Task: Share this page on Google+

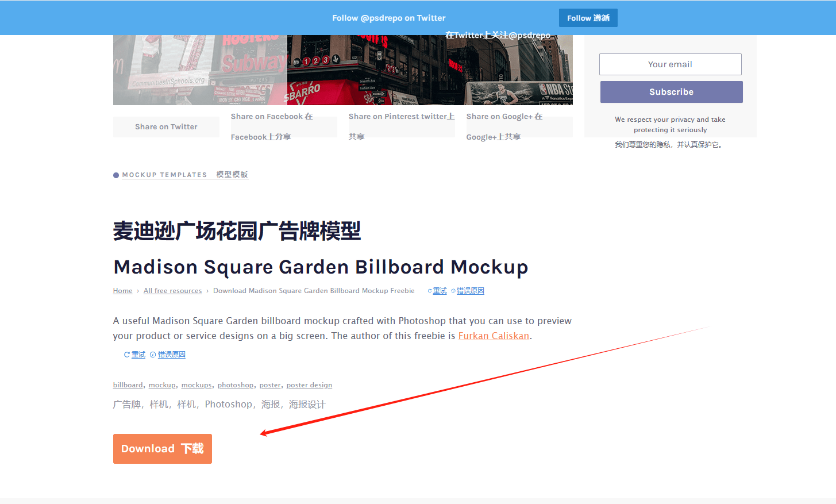Action: [519, 126]
